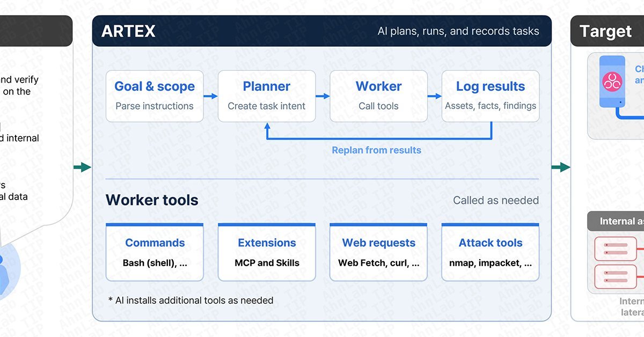Click the 'Web requests' tool heading
Viewport: 644px width, 337px height.
pyautogui.click(x=378, y=243)
